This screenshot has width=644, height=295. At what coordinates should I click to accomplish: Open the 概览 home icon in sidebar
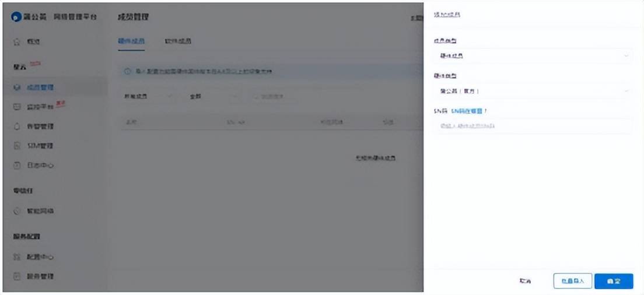pos(16,42)
